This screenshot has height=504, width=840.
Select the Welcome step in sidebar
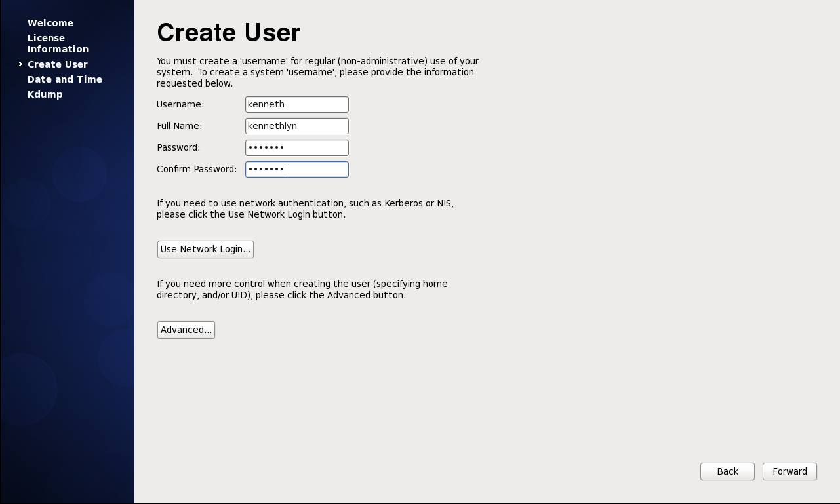(50, 23)
